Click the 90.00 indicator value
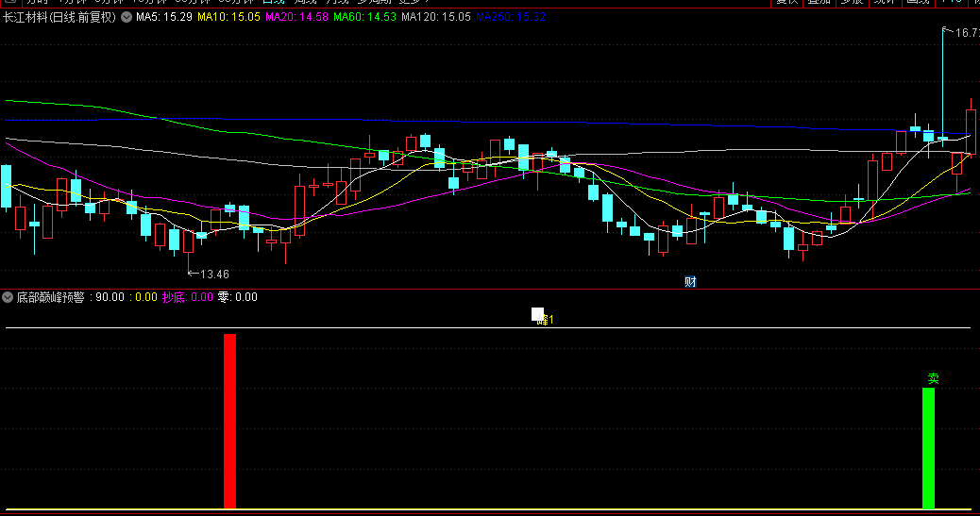Screen dimensions: 980x516 coord(110,297)
